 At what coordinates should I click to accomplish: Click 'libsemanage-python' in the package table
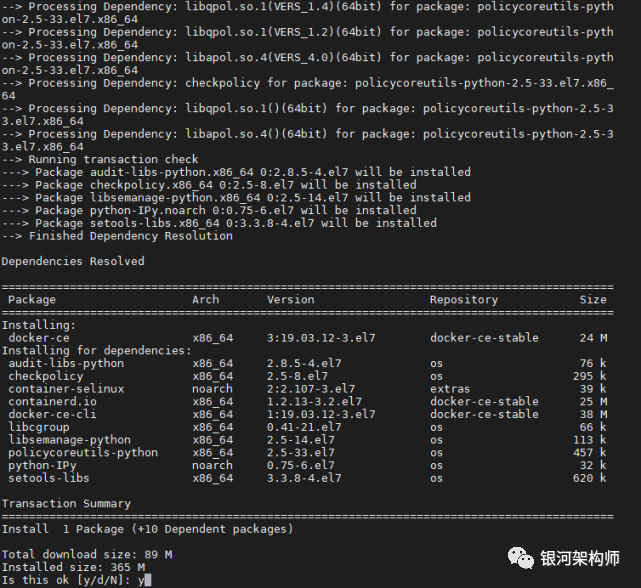pos(69,440)
